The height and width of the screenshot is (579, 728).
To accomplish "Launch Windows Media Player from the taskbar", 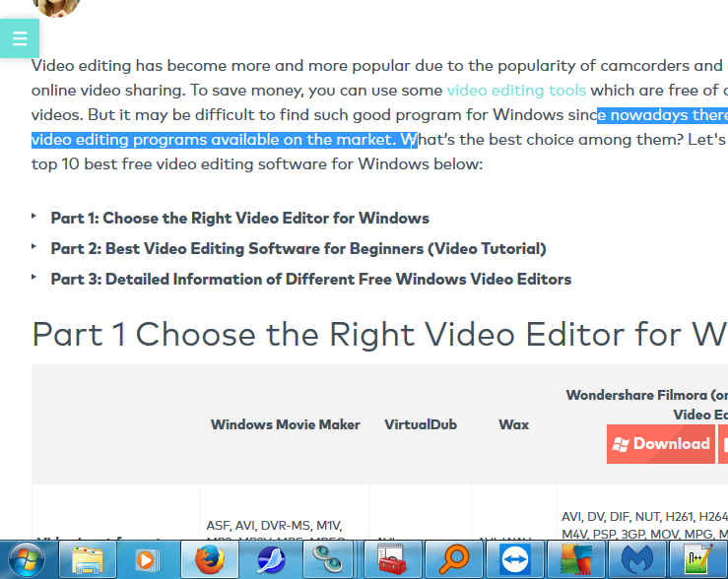I will [148, 560].
